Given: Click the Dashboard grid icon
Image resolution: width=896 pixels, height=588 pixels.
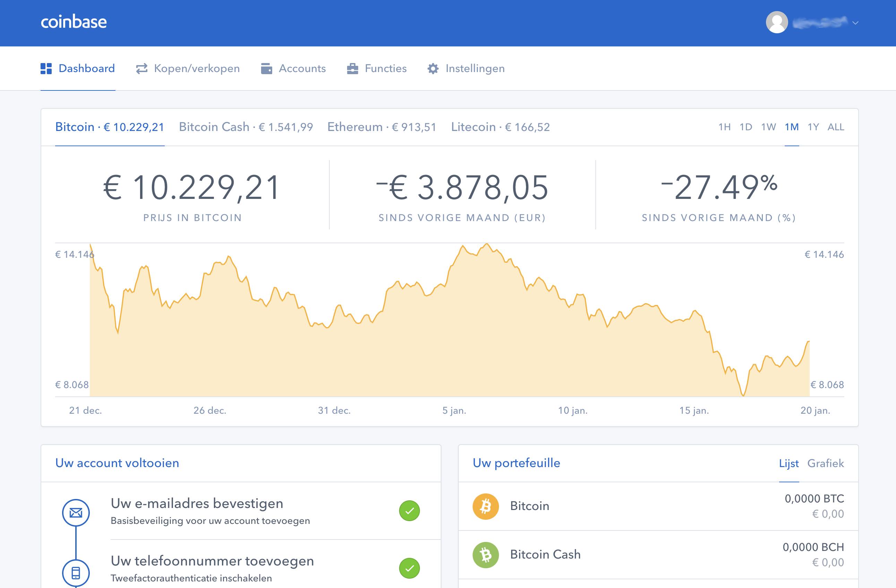Looking at the screenshot, I should pos(46,69).
